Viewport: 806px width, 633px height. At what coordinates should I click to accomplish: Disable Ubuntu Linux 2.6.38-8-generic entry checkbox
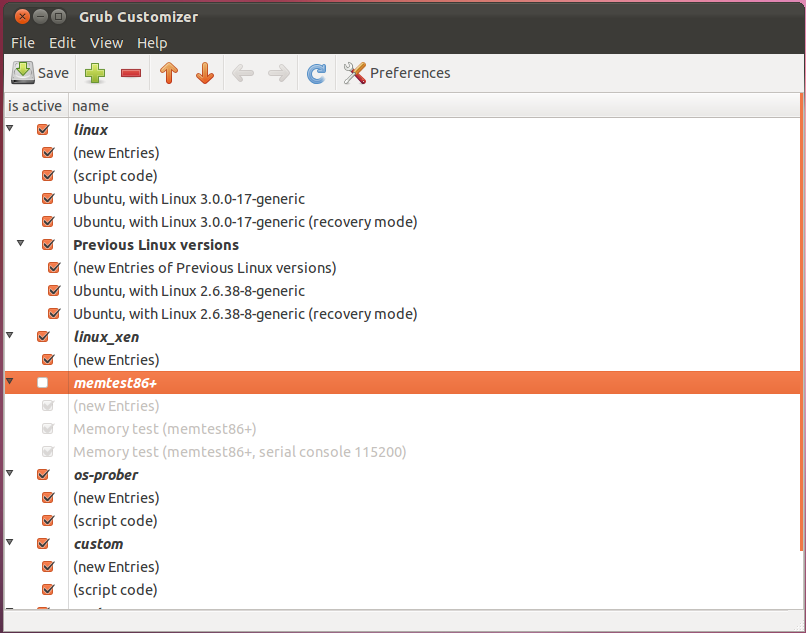[54, 291]
